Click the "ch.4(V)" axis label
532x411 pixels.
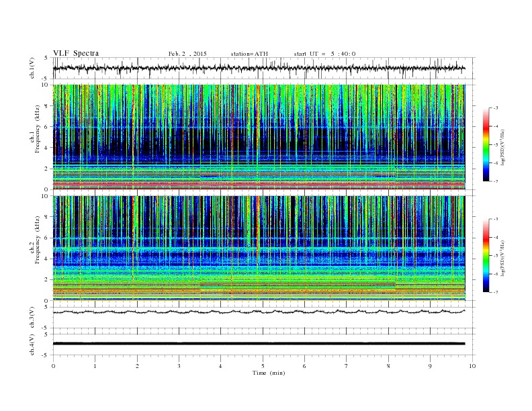32,345
